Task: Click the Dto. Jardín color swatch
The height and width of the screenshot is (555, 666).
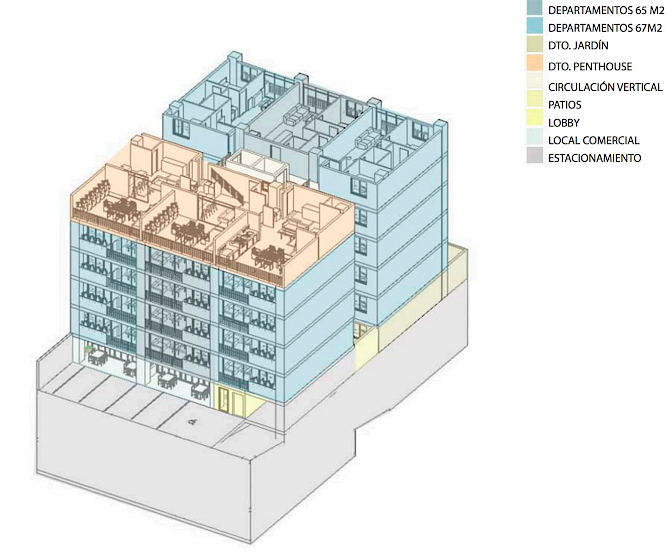Action: pos(537,46)
